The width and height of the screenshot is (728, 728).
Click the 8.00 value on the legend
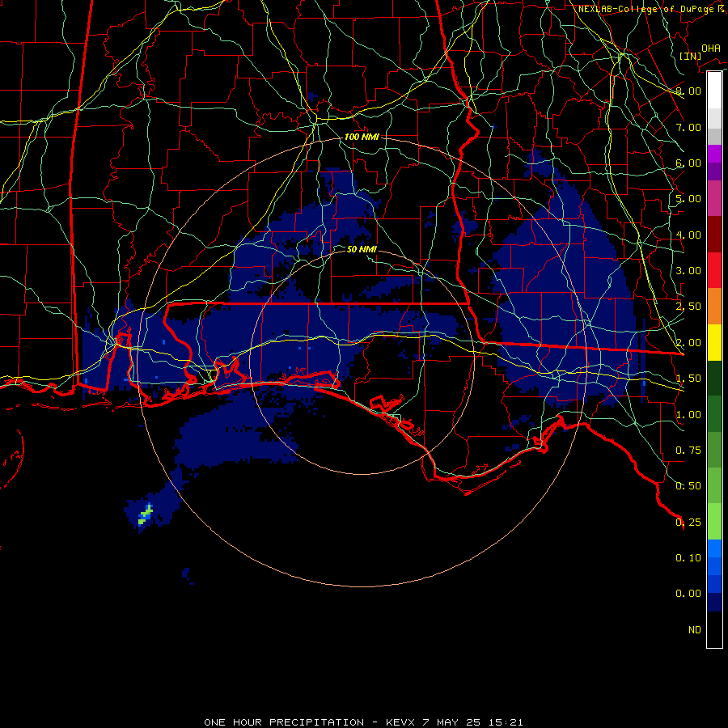tap(688, 91)
